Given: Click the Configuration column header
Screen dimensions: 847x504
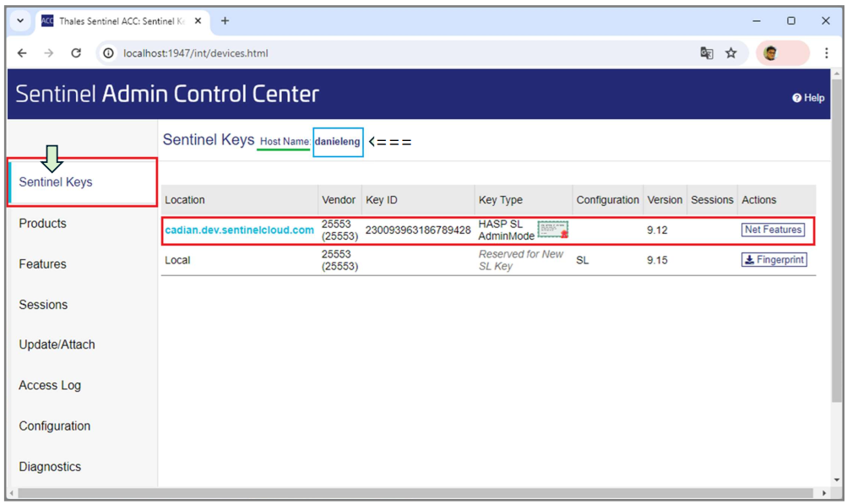Looking at the screenshot, I should (x=608, y=200).
